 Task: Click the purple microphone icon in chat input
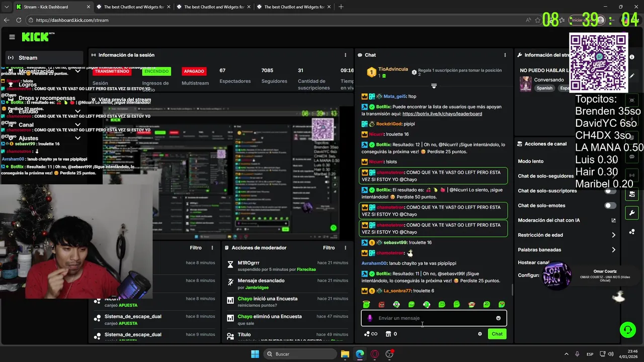coord(370,318)
